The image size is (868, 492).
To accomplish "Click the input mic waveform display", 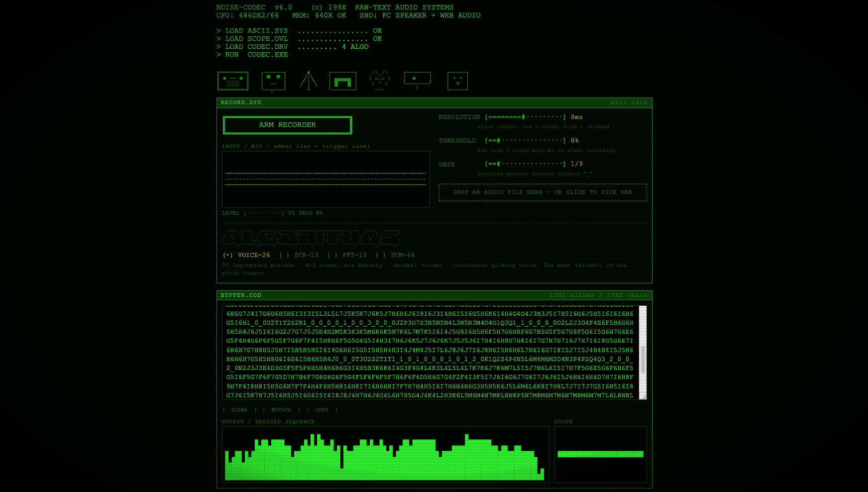I will pos(326,179).
